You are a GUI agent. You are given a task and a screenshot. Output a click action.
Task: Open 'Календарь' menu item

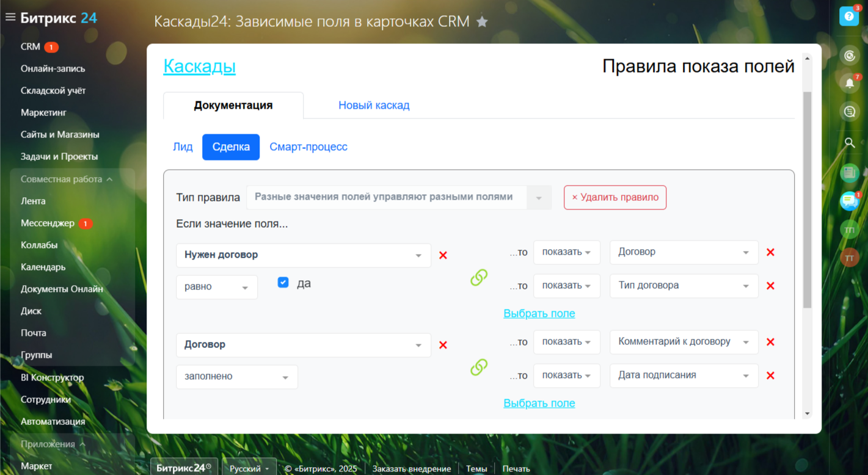pos(43,267)
